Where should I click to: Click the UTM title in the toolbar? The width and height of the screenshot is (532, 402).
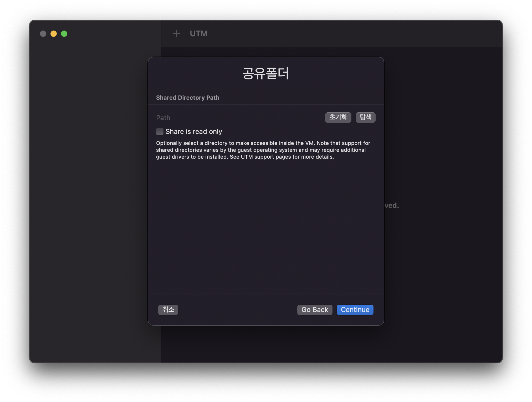pos(198,34)
